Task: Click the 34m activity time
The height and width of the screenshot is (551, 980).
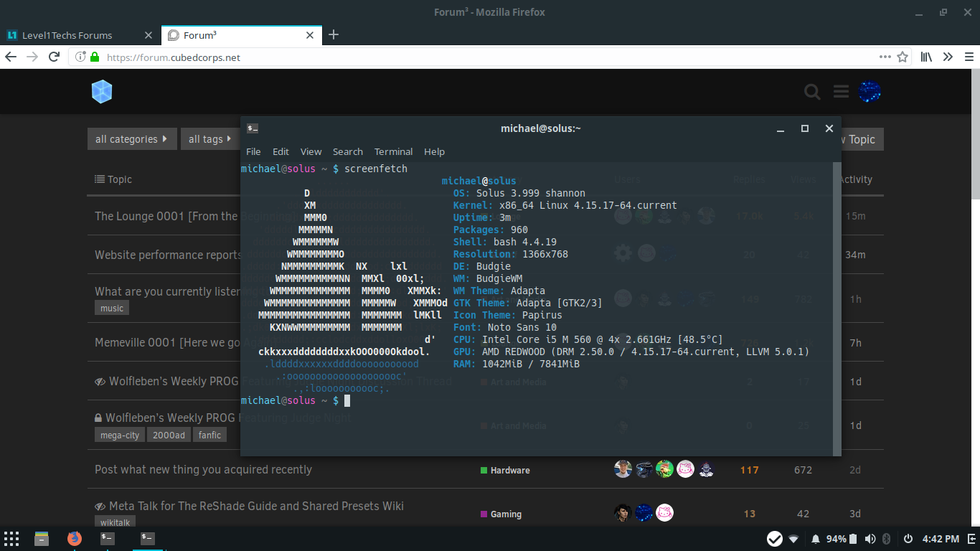Action: (855, 255)
